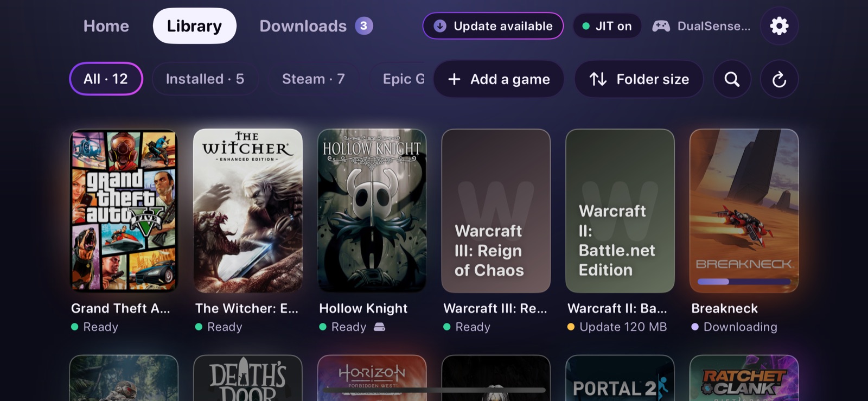Screen dimensions: 868x401
Task: Toggle the JIT on indicator
Action: (607, 26)
